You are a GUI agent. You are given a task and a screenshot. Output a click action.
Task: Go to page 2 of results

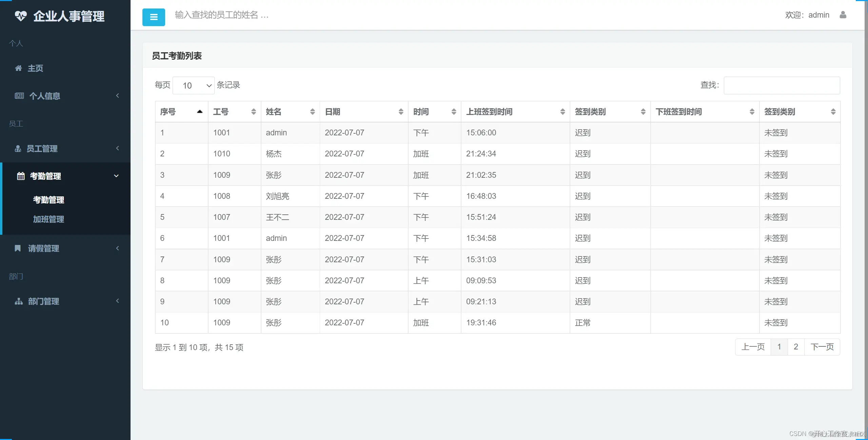point(795,347)
